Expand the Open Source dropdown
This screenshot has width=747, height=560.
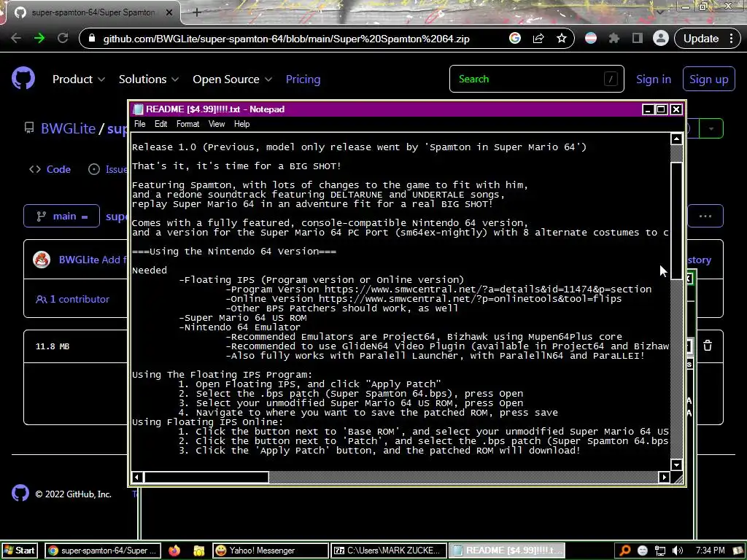(x=233, y=79)
